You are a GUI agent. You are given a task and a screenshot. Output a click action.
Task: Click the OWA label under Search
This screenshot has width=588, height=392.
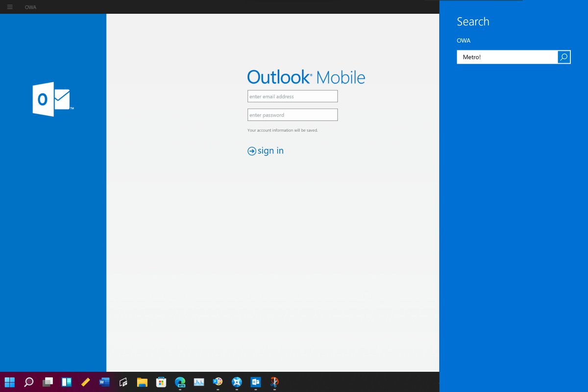pyautogui.click(x=464, y=41)
